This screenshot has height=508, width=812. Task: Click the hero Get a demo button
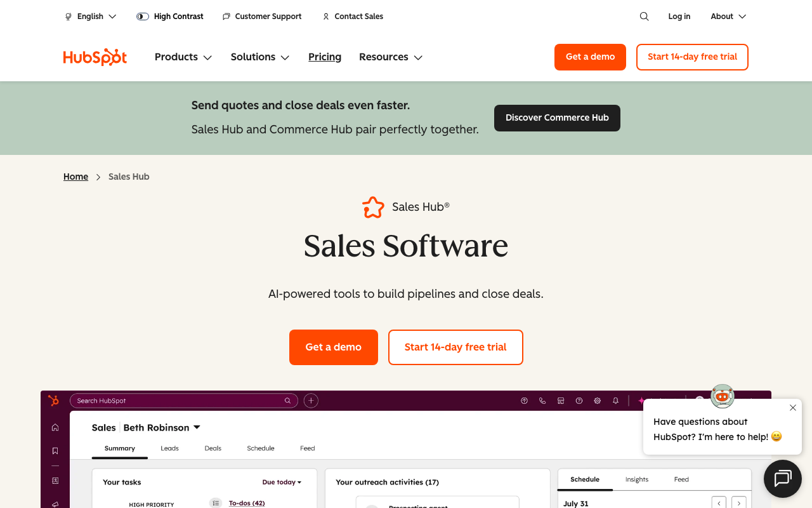[x=334, y=347]
